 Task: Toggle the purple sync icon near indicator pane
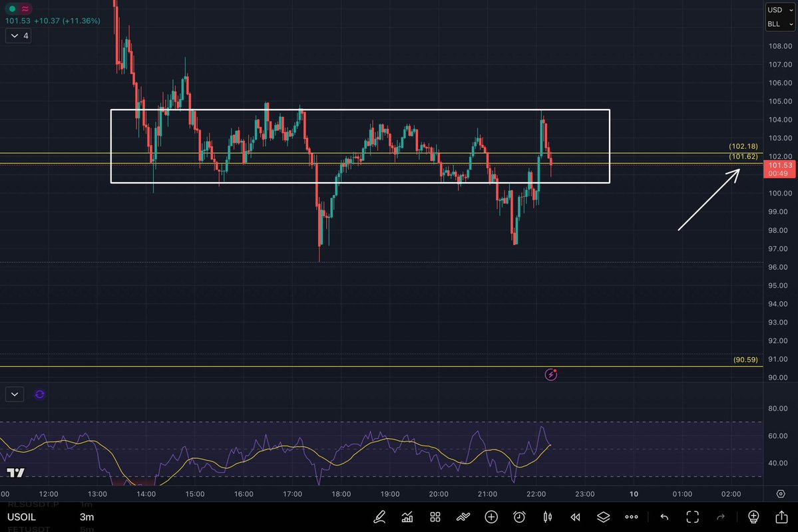click(x=39, y=394)
